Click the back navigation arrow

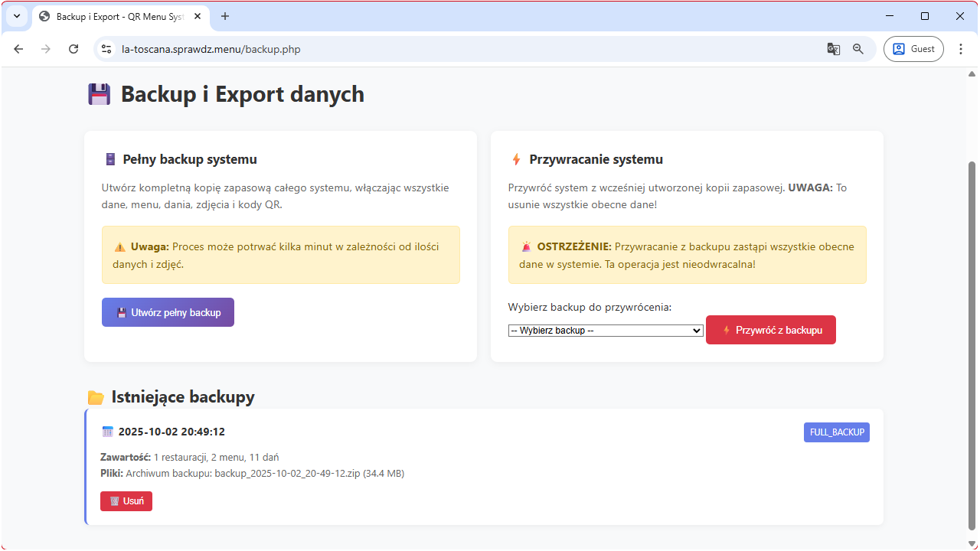point(18,48)
